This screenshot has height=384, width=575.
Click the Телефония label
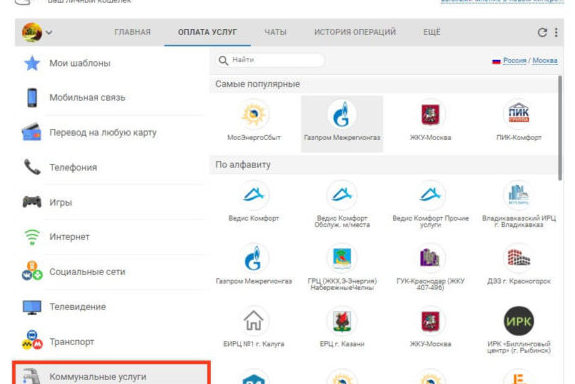[x=73, y=168]
